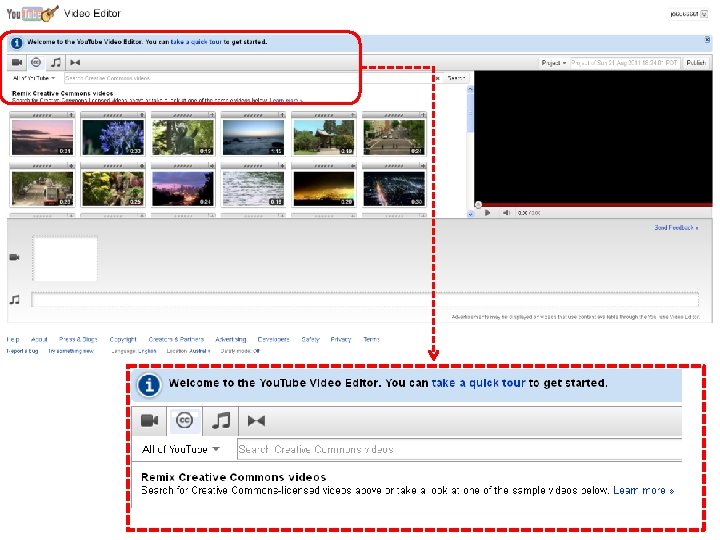This screenshot has width=720, height=540.
Task: Select the blue flowers 0:33 video thumbnail
Action: [x=113, y=137]
